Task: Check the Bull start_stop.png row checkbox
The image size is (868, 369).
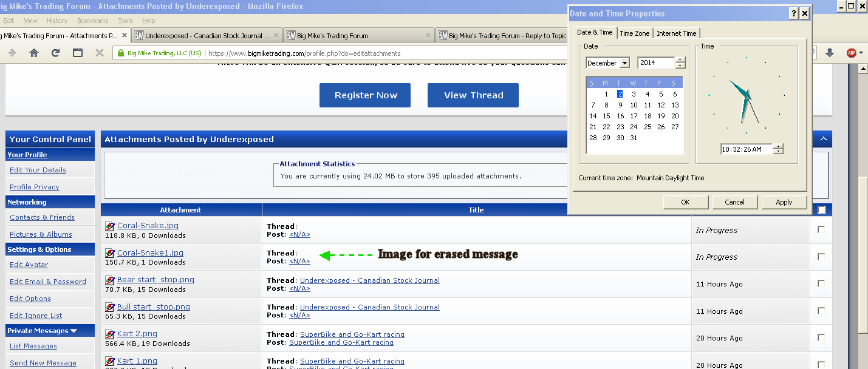Action: click(x=821, y=311)
